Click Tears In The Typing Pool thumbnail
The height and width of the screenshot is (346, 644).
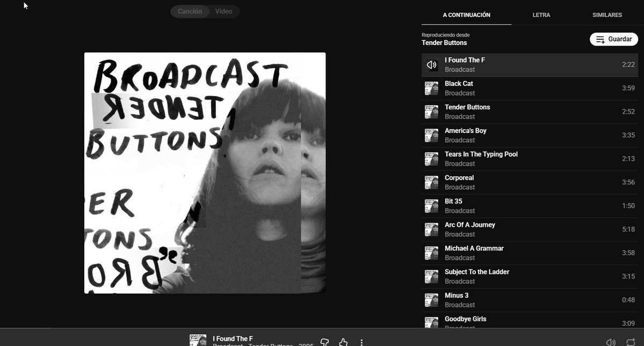coord(431,159)
